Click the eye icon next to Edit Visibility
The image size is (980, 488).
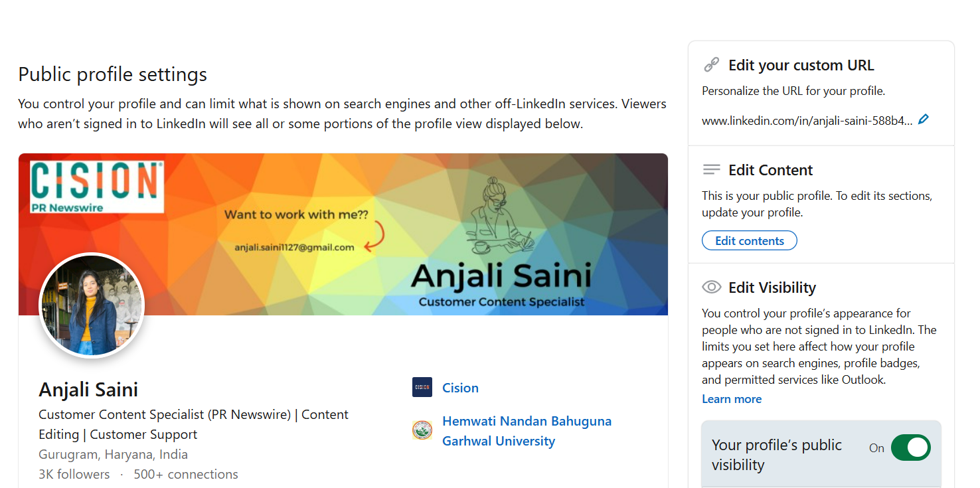(711, 287)
